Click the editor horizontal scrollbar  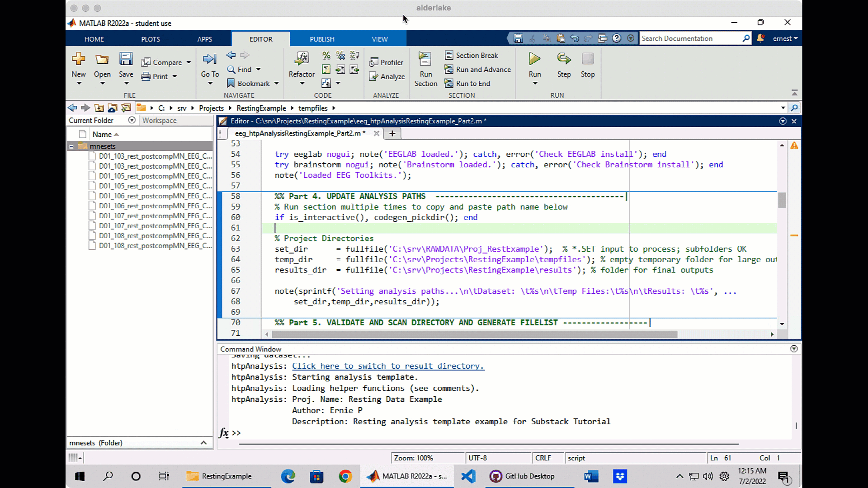475,334
